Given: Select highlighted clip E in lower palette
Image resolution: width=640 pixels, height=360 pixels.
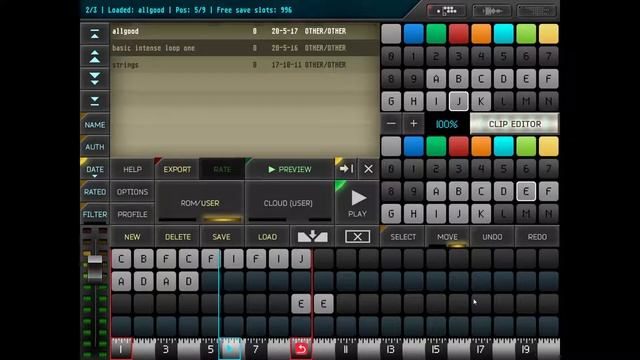Looking at the screenshot, I should [526, 191].
